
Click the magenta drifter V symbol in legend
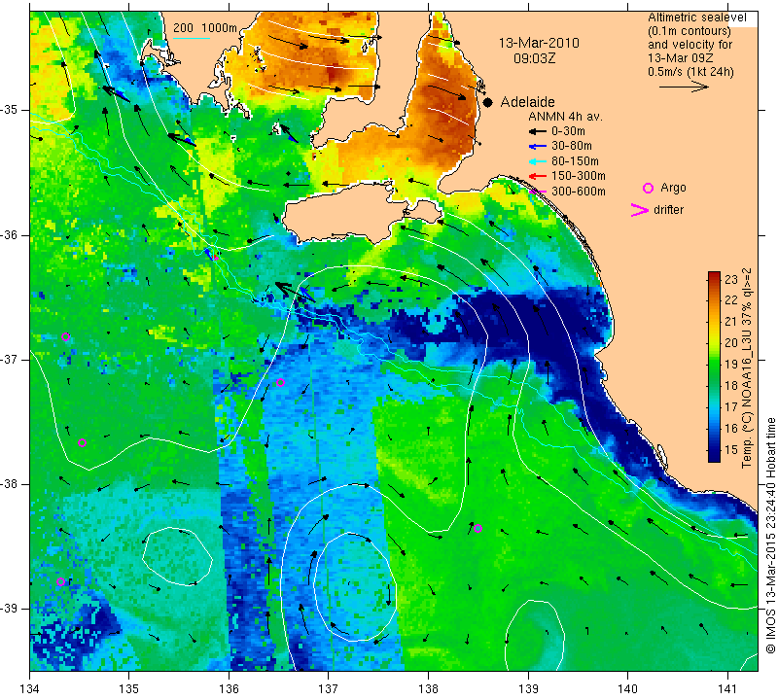click(x=640, y=210)
